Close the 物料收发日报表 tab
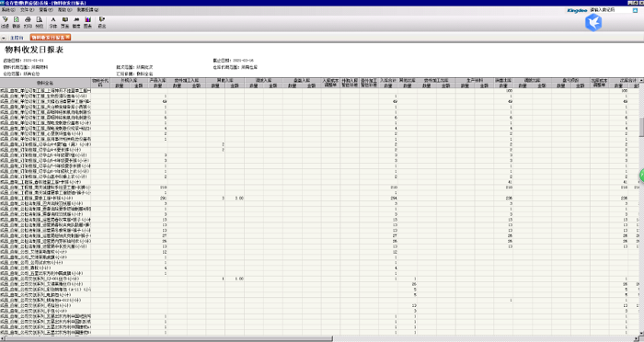This screenshot has width=644, height=342. [68, 37]
